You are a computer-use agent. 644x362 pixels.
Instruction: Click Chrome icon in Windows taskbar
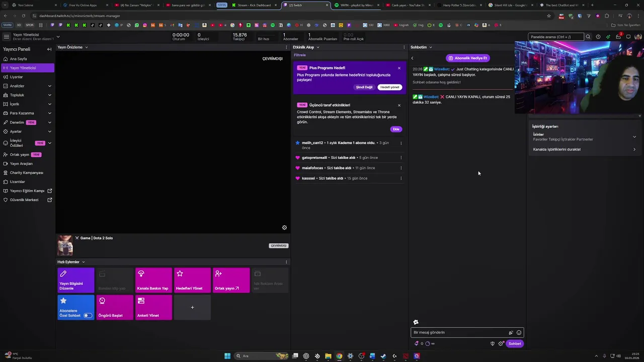point(339,356)
